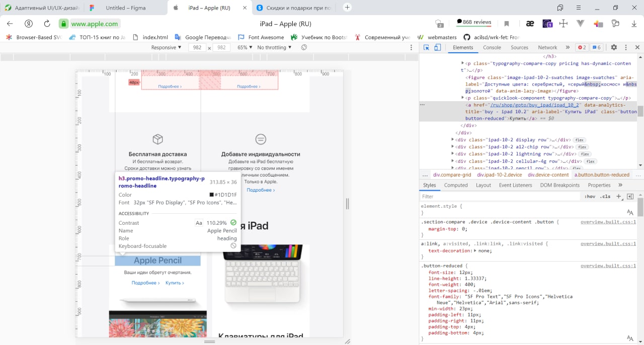Go back with the browser back arrow

(10, 24)
